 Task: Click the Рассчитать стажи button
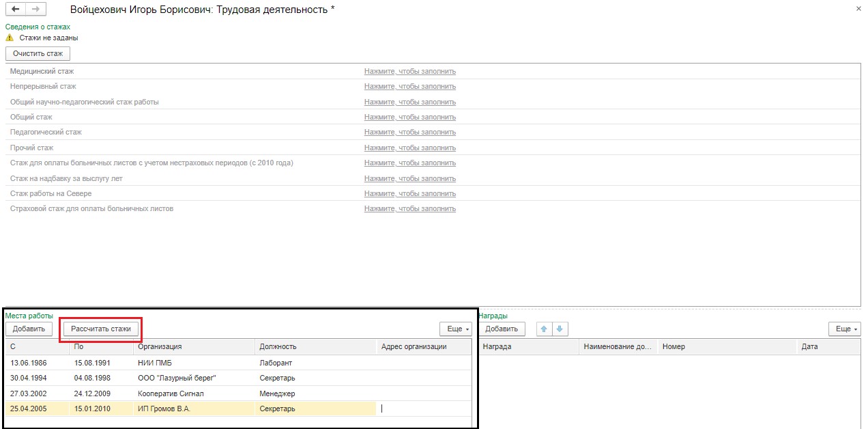101,329
